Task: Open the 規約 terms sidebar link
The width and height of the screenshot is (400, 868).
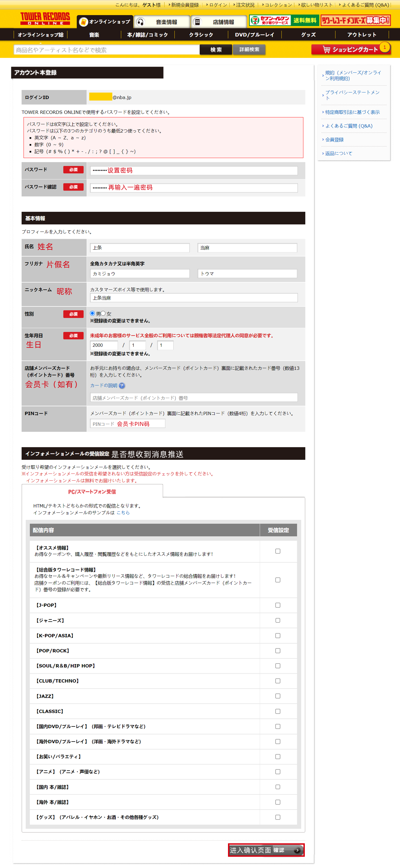Action: (353, 75)
